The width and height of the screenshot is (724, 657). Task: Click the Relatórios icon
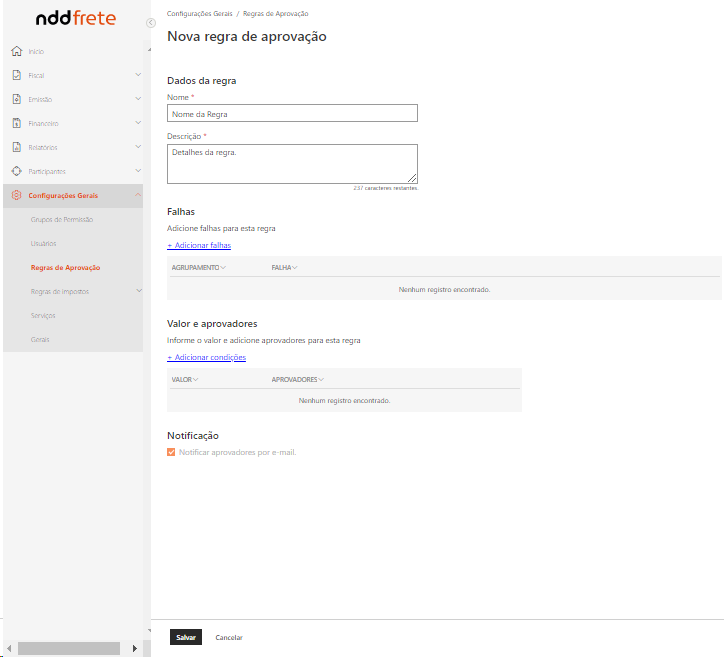[x=17, y=147]
